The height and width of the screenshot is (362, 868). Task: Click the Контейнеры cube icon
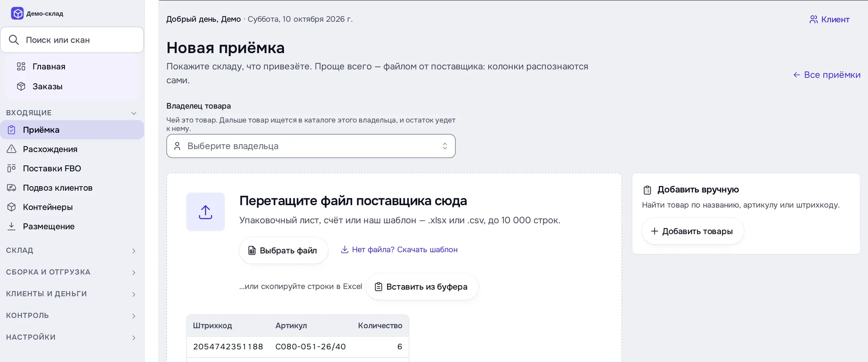[x=11, y=207]
